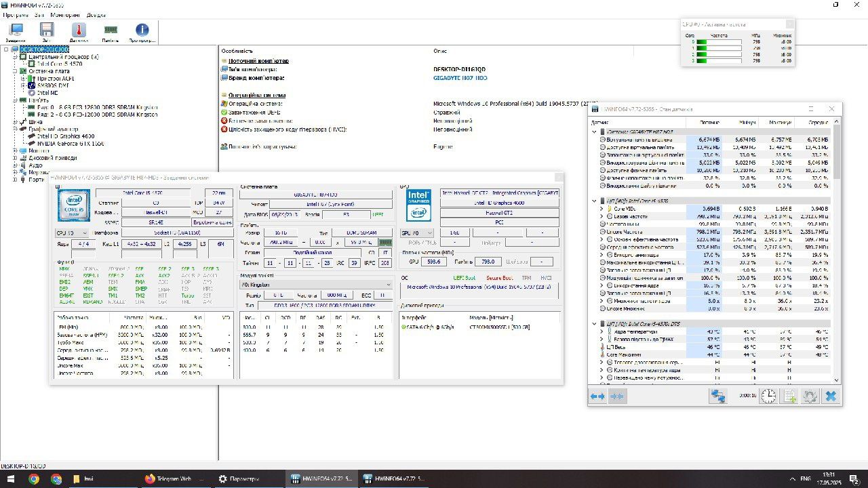Click the Operating system icon in the details pane
The height and width of the screenshot is (488, 868).
[x=224, y=104]
